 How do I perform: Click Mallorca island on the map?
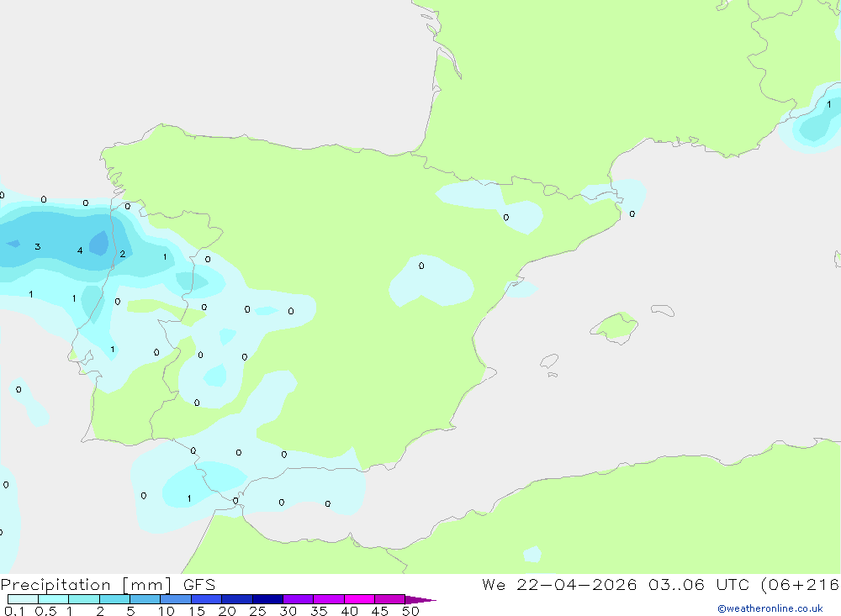pos(615,327)
